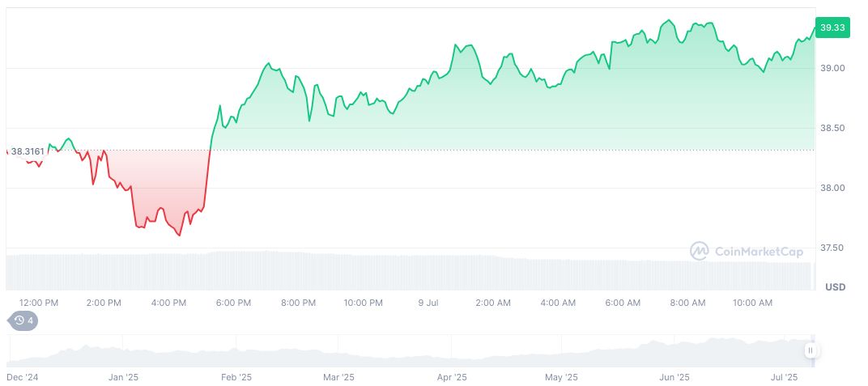This screenshot has height=386, width=868.
Task: Click Apr '25 in the range navigator
Action: point(452,377)
